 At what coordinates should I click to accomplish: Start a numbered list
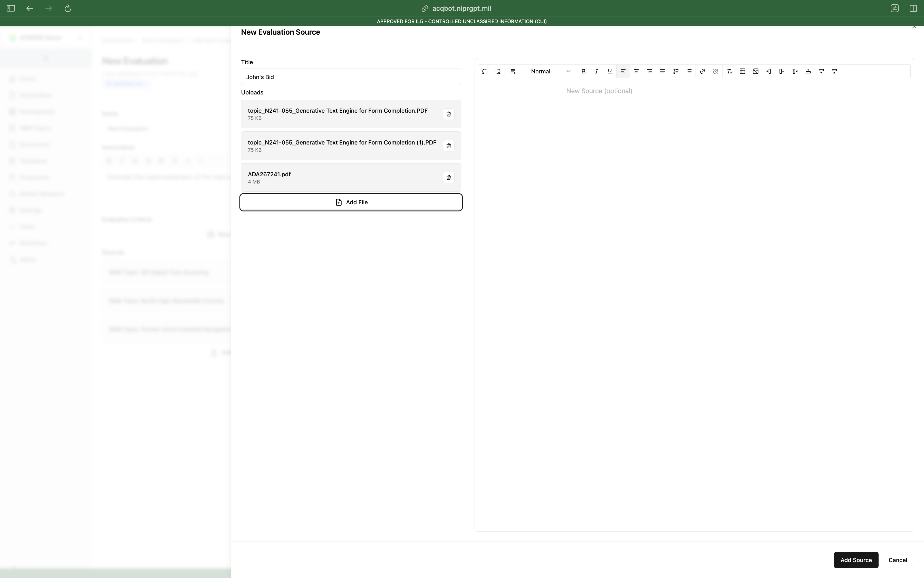[676, 72]
